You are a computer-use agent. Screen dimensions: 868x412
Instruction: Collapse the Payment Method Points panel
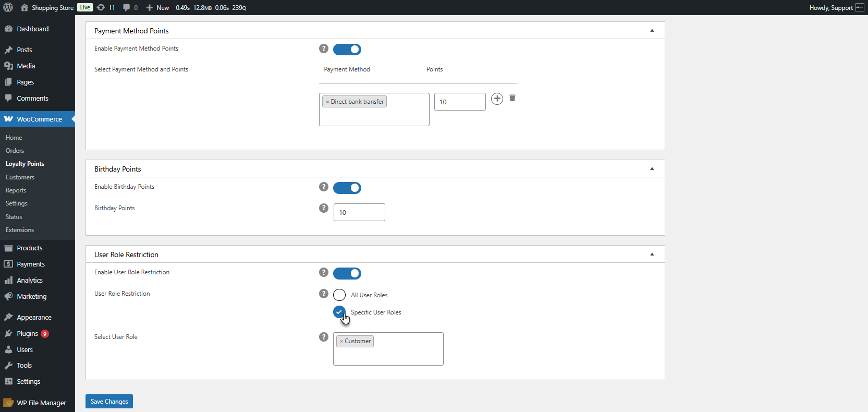652,30
